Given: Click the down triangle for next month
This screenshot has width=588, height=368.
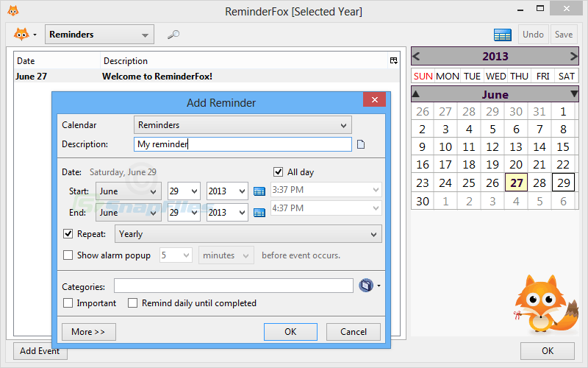Looking at the screenshot, I should 574,94.
